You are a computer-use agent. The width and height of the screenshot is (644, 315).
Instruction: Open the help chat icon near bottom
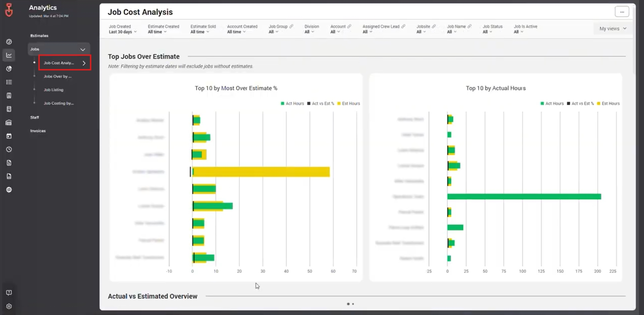click(x=9, y=292)
